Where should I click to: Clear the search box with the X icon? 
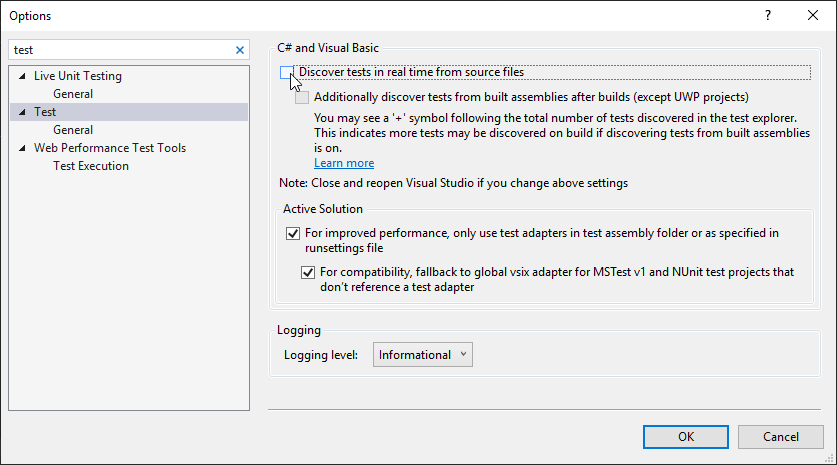tap(240, 50)
